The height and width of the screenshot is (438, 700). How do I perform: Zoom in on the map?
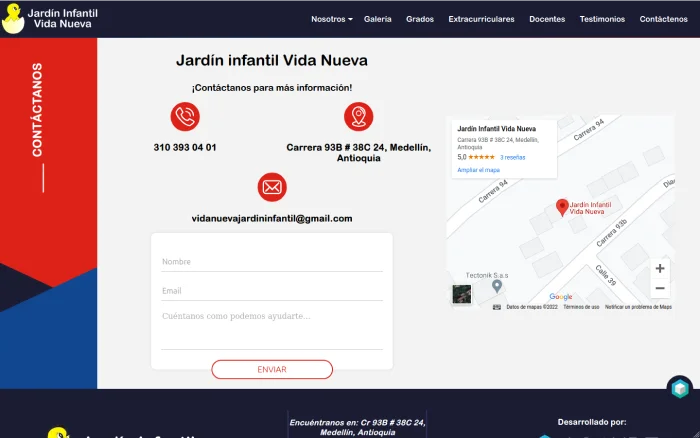(660, 268)
